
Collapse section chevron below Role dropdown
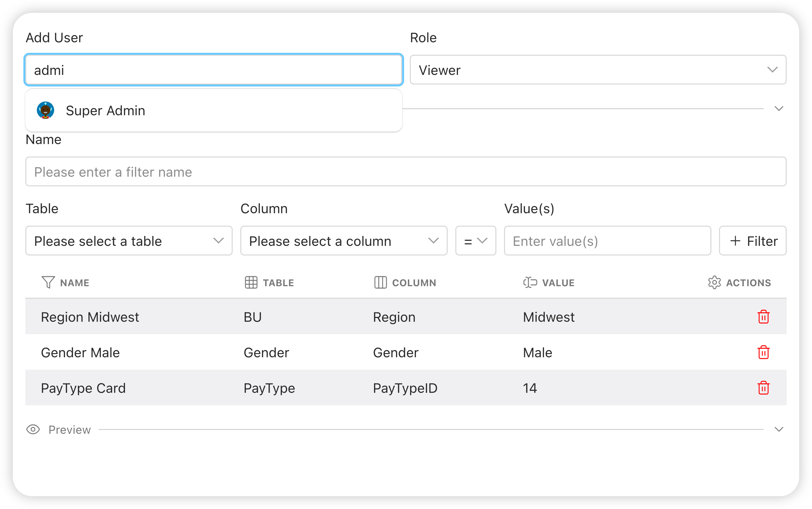coord(779,109)
